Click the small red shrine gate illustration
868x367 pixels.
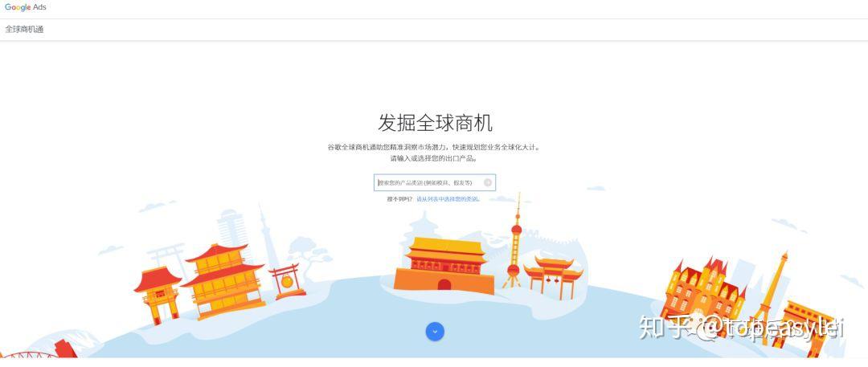click(x=158, y=295)
